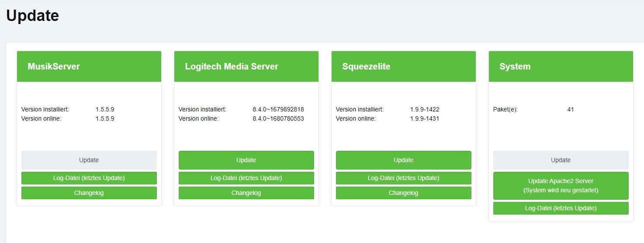Click Squeezelite online version 1.9.9-1431
This screenshot has height=243, width=644.
[425, 118]
